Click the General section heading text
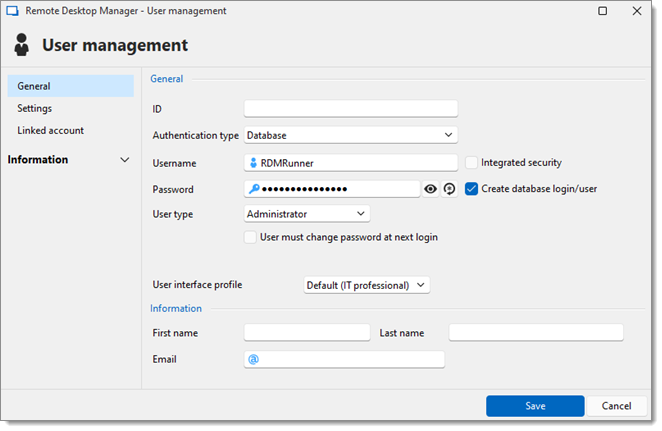The height and width of the screenshot is (431, 662). pos(167,79)
